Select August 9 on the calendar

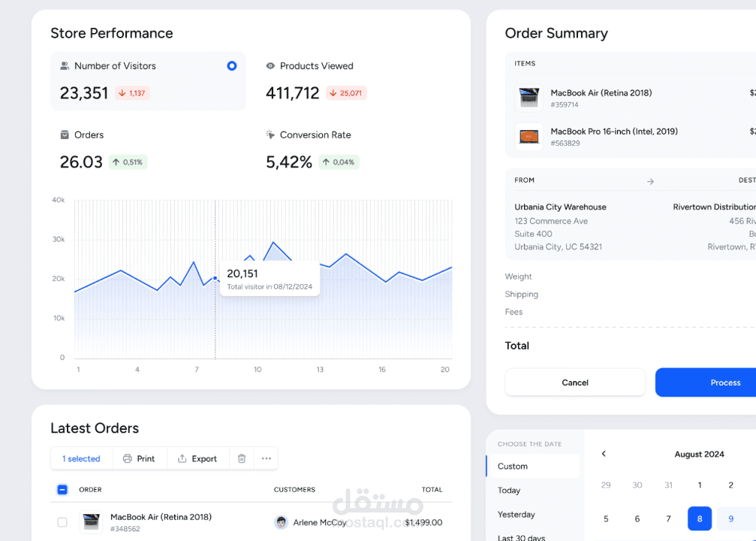coord(730,518)
